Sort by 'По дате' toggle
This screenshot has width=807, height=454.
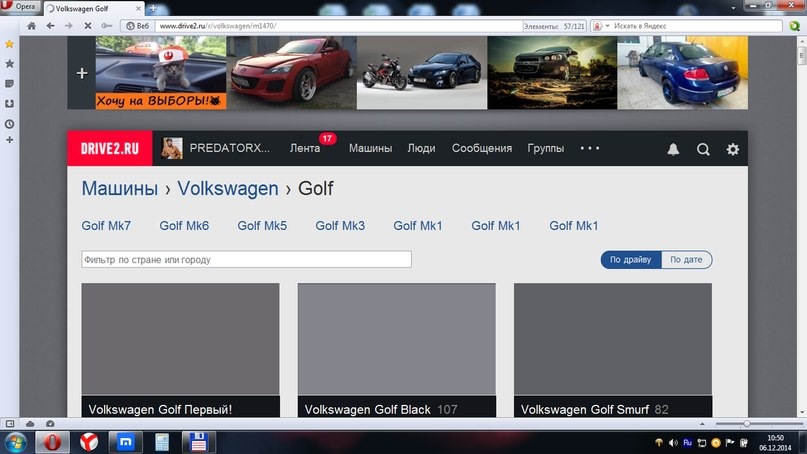687,259
